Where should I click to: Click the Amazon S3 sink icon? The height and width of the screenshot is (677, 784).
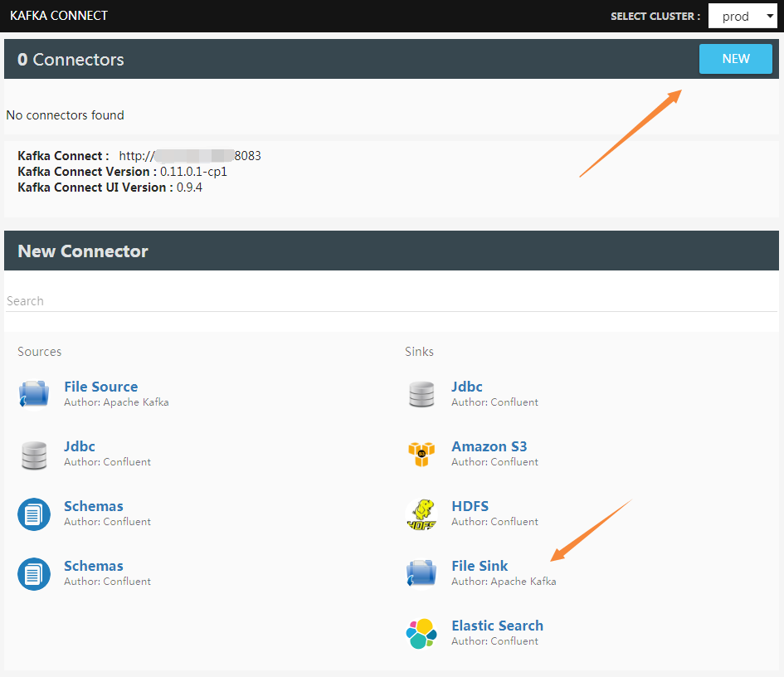tap(421, 455)
